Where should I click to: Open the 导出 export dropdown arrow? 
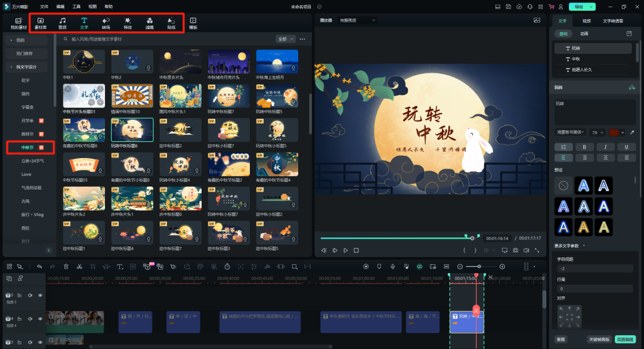click(x=591, y=7)
